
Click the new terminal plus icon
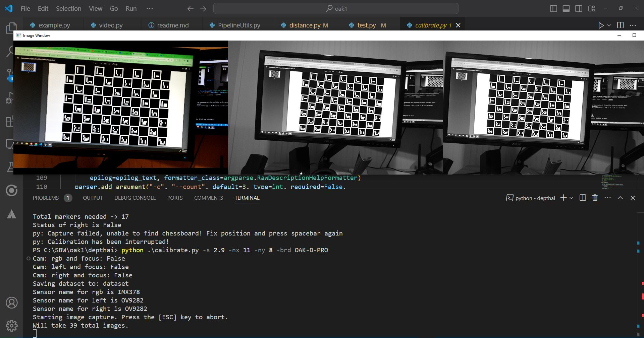point(563,198)
